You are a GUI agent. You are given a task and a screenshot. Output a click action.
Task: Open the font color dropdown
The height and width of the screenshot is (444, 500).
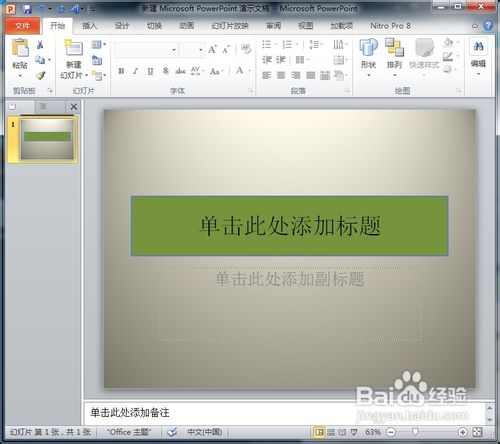pos(243,71)
